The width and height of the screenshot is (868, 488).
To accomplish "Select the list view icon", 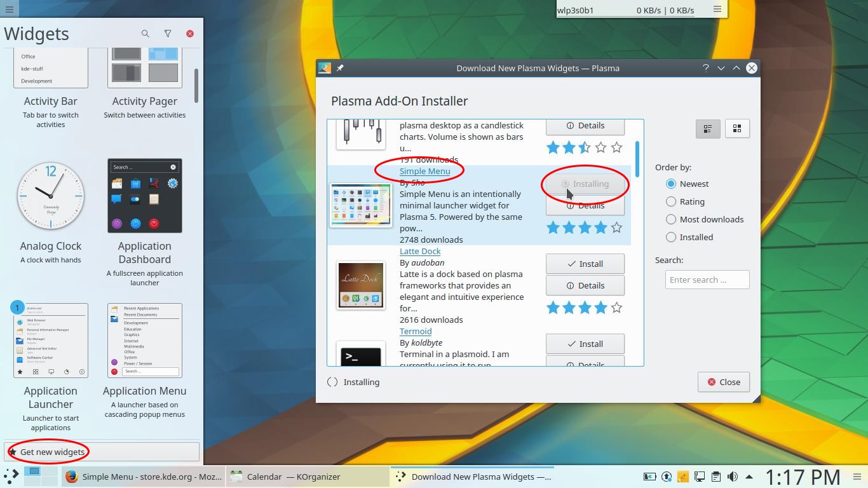I will [708, 128].
